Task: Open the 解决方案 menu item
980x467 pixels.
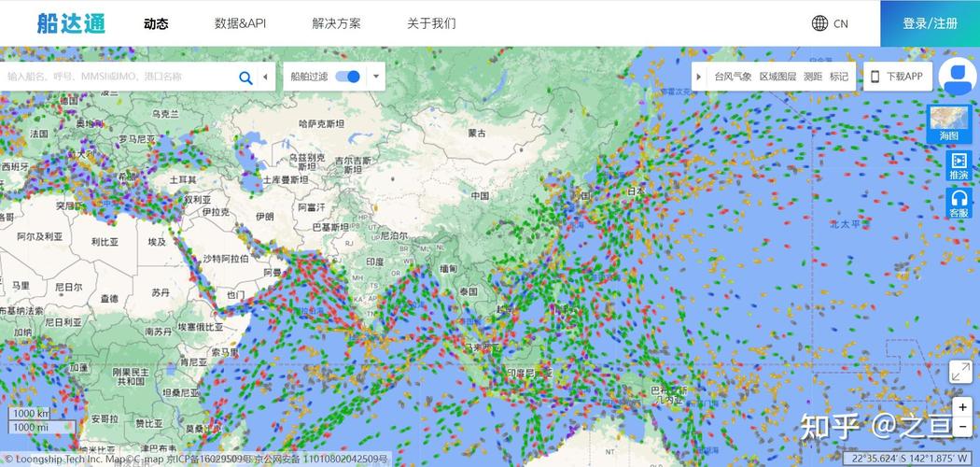Action: point(336,23)
